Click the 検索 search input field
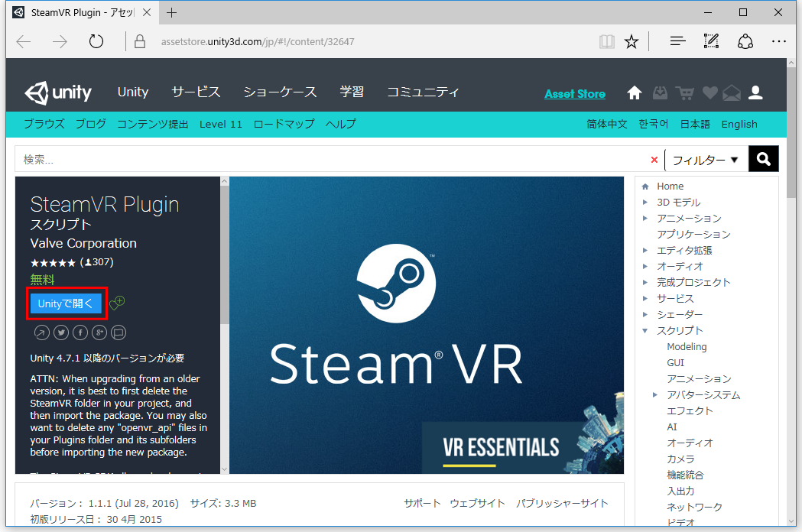802x532 pixels. [333, 160]
